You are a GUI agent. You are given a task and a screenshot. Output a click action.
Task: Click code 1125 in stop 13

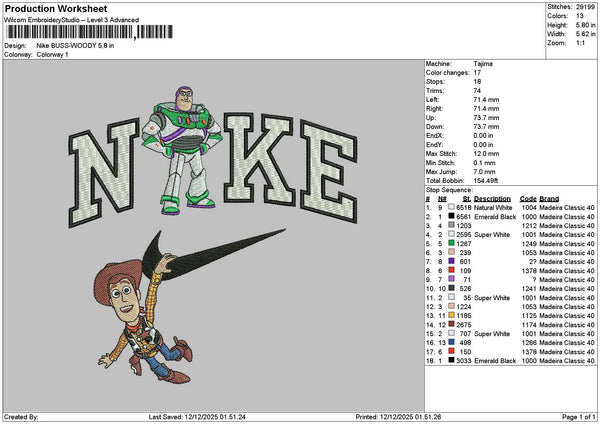coord(530,316)
